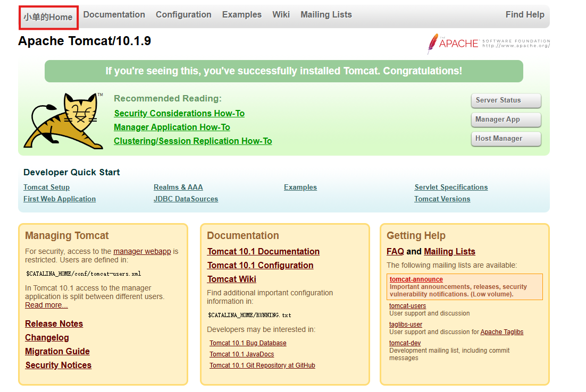Image resolution: width=586 pixels, height=392 pixels.
Task: Open the Manager App button
Action: click(505, 120)
